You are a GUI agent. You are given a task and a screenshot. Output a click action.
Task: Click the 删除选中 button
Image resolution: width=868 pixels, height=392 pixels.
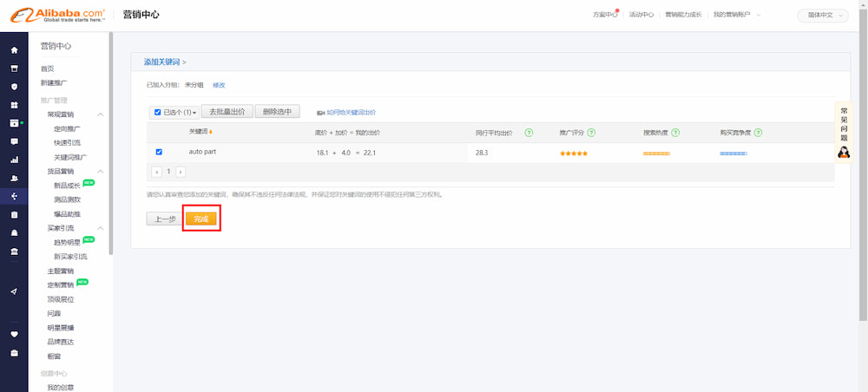280,112
